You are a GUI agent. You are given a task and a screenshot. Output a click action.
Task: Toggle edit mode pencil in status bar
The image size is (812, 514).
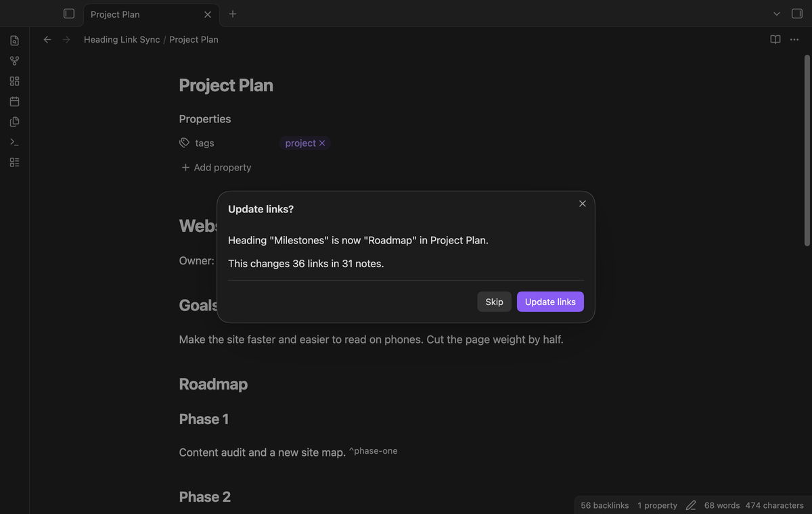[691, 505]
